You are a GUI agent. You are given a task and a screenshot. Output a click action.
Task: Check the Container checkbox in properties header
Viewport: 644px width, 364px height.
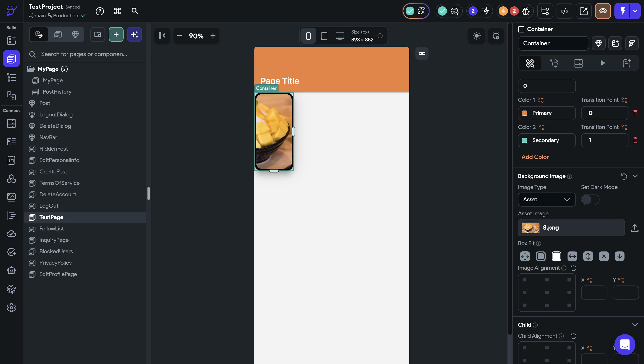[521, 29]
